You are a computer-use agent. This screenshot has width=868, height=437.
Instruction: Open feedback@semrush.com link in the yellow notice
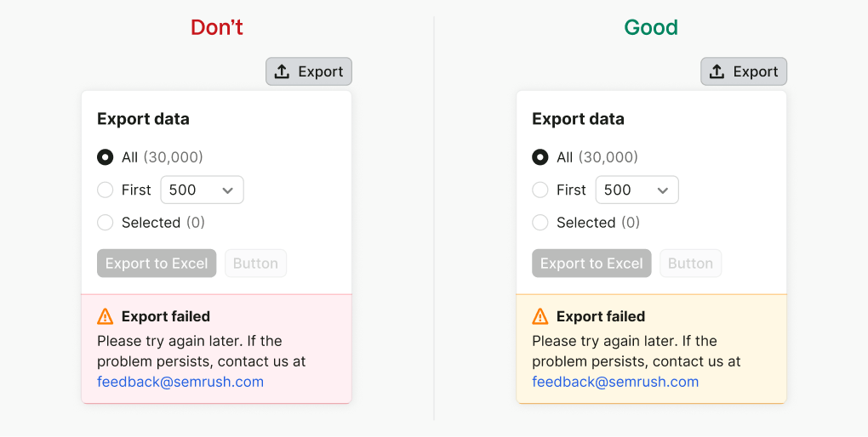pos(615,382)
